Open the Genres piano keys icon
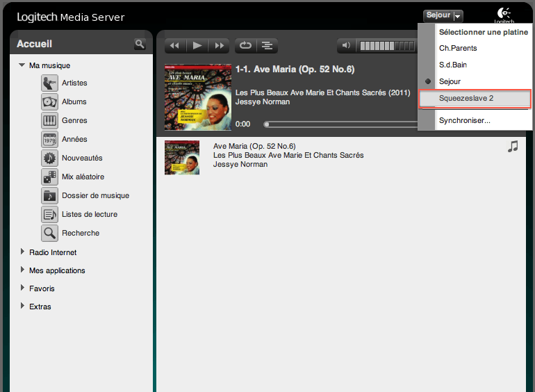535x392 pixels. [x=49, y=120]
